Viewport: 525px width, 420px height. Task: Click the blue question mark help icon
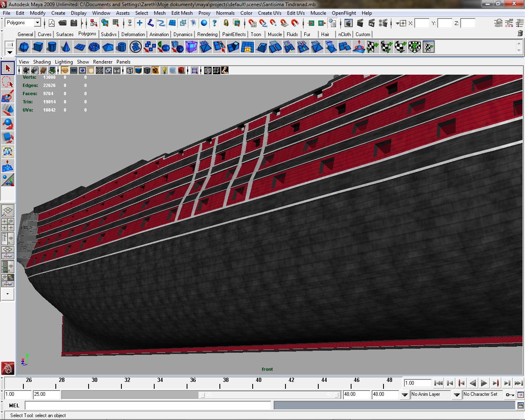[214, 23]
